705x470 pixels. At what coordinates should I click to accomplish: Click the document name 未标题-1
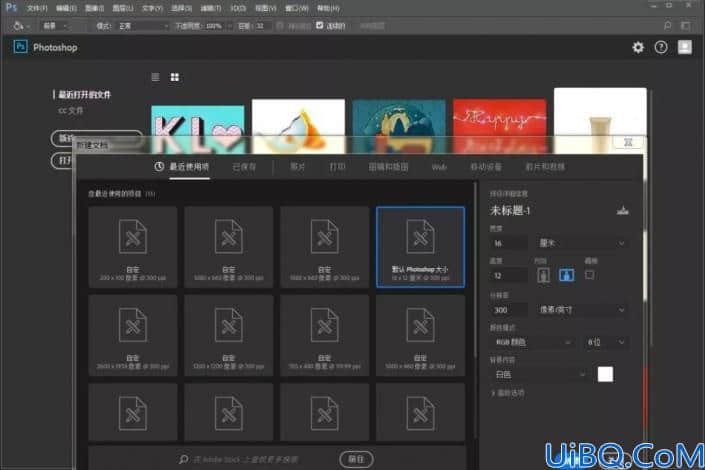[x=510, y=210]
